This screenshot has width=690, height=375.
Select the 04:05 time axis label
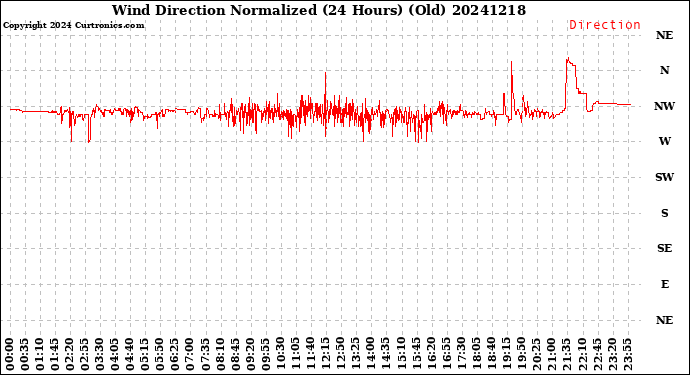[115, 355]
